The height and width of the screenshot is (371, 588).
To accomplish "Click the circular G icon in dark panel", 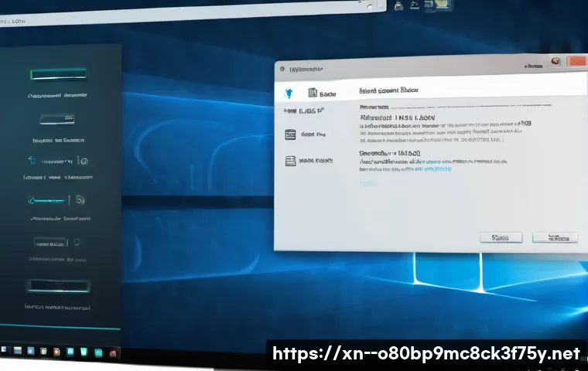I will [x=84, y=161].
